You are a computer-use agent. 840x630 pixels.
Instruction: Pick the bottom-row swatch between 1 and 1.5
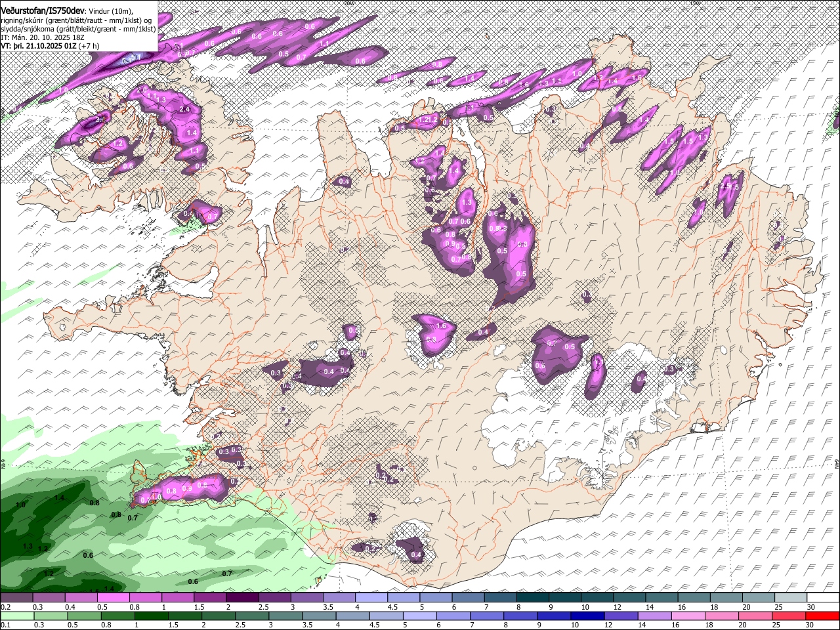pos(151,616)
